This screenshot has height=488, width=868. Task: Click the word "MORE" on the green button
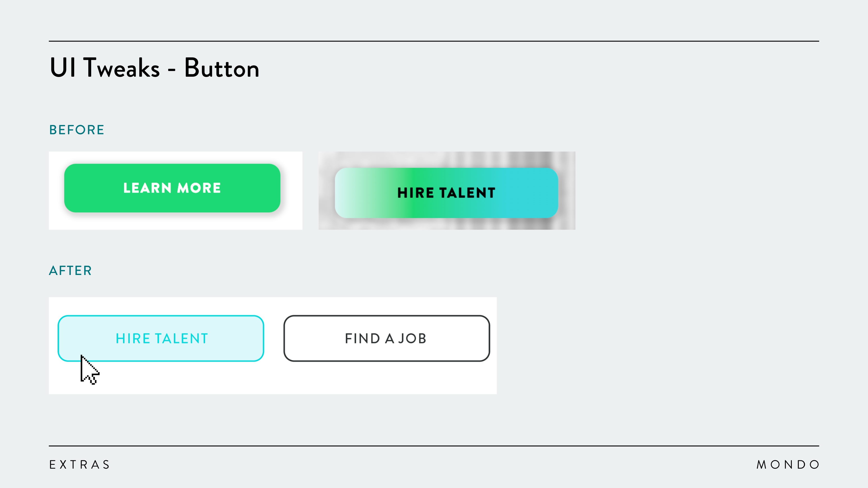(199, 188)
